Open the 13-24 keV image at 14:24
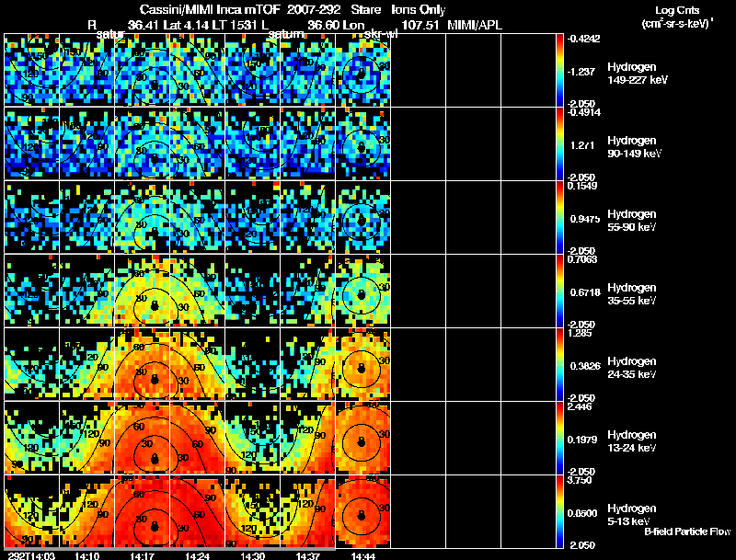 tap(197, 438)
